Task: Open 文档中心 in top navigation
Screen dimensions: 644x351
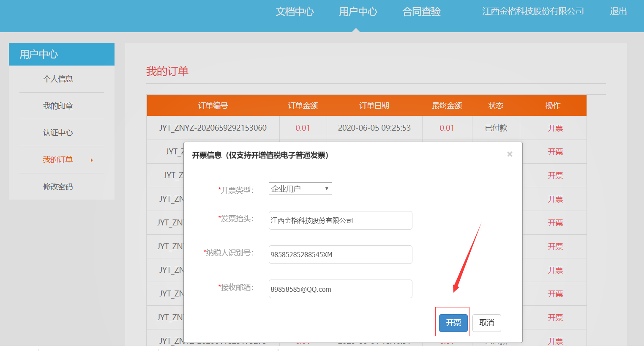Action: (295, 12)
